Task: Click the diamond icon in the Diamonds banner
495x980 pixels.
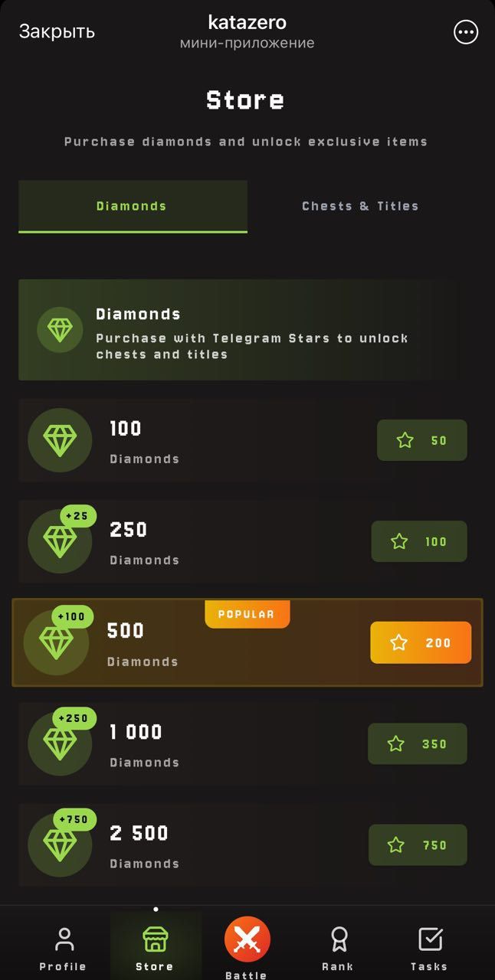Action: (x=60, y=330)
